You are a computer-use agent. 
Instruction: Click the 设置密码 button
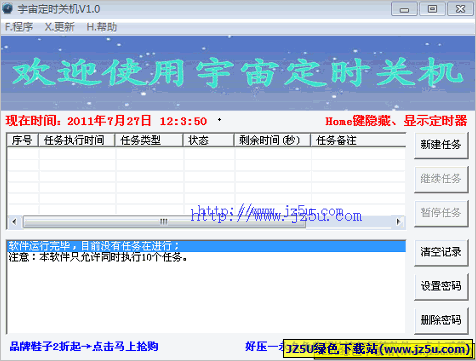tap(441, 286)
